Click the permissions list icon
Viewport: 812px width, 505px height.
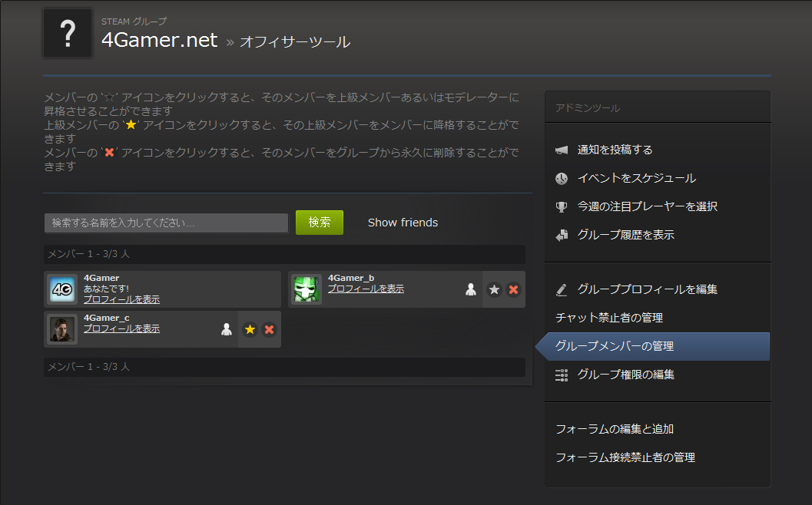[562, 375]
